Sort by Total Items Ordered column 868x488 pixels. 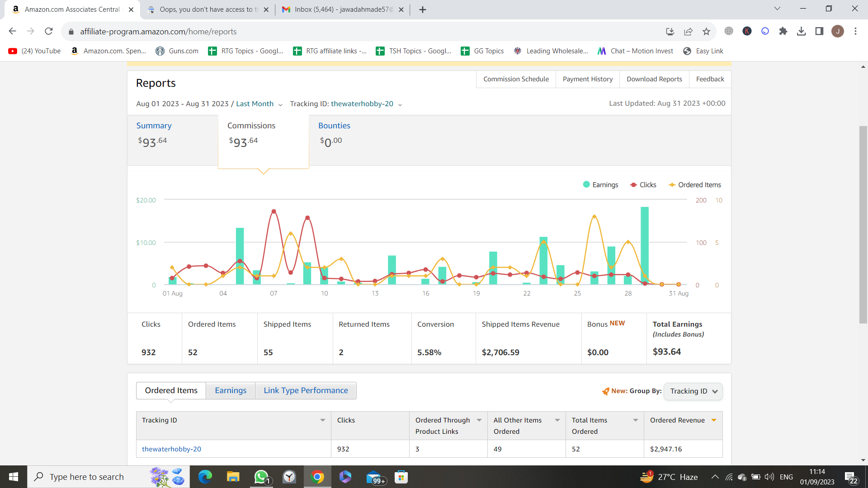click(x=636, y=420)
